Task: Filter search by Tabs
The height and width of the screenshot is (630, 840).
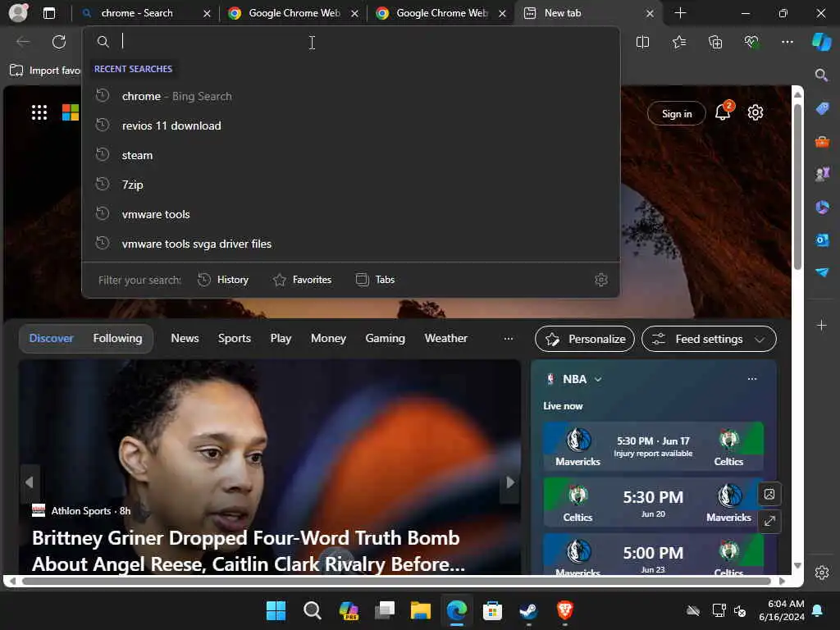Action: pos(375,280)
